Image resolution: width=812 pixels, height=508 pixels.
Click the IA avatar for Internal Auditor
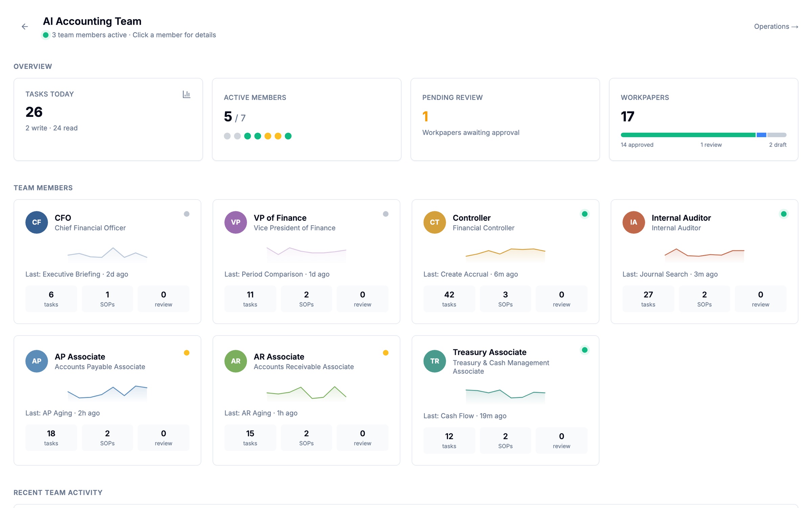(633, 222)
